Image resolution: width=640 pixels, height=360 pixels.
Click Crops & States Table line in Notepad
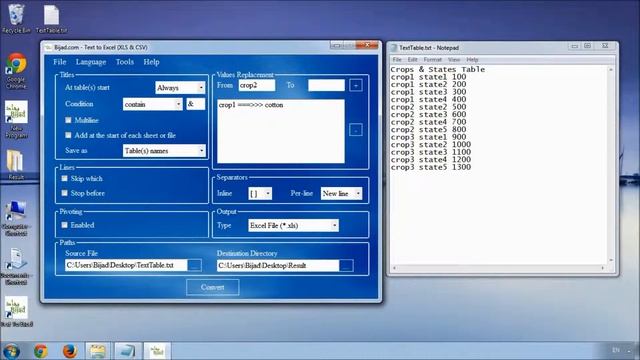(x=438, y=69)
